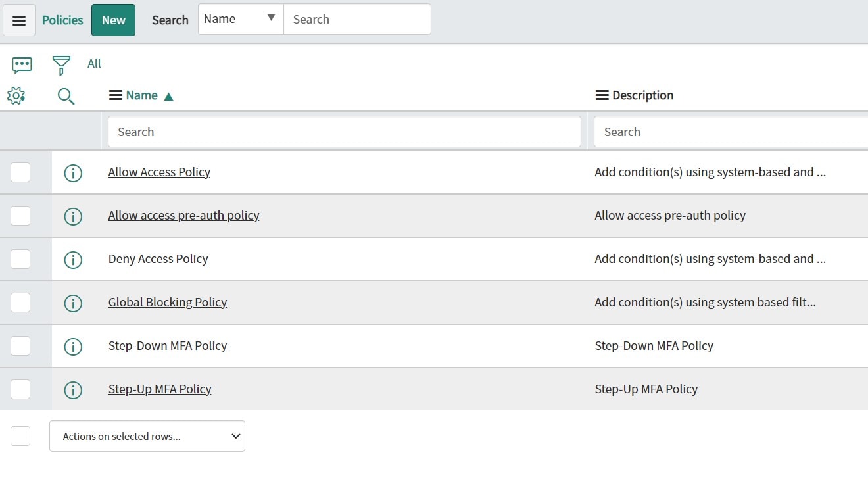Open the comments panel icon
Viewport: 868px width, 486px height.
21,64
